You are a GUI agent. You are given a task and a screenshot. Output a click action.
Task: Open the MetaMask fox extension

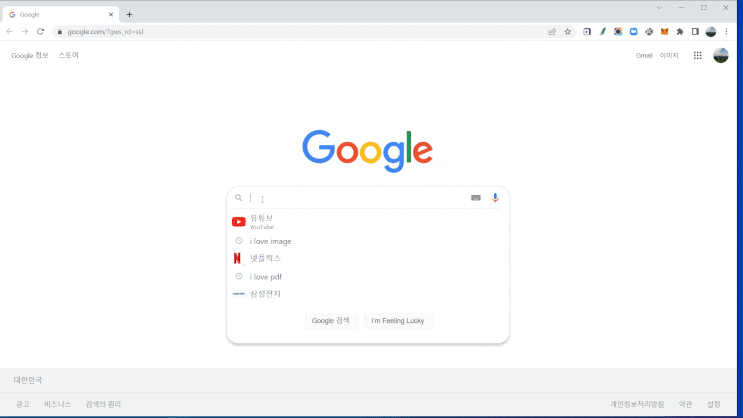664,32
